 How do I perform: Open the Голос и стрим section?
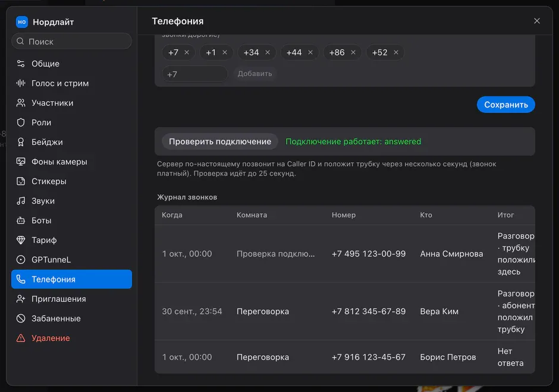coord(71,83)
